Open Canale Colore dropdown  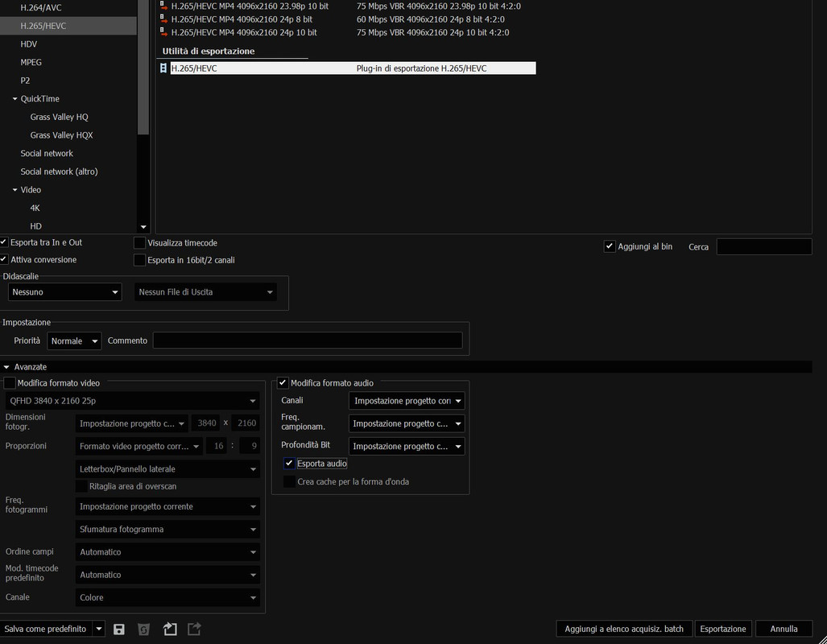[167, 597]
